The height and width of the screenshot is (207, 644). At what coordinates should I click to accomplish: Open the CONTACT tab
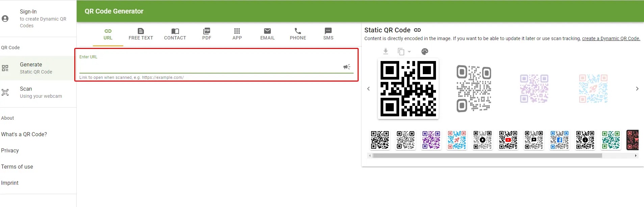(175, 34)
